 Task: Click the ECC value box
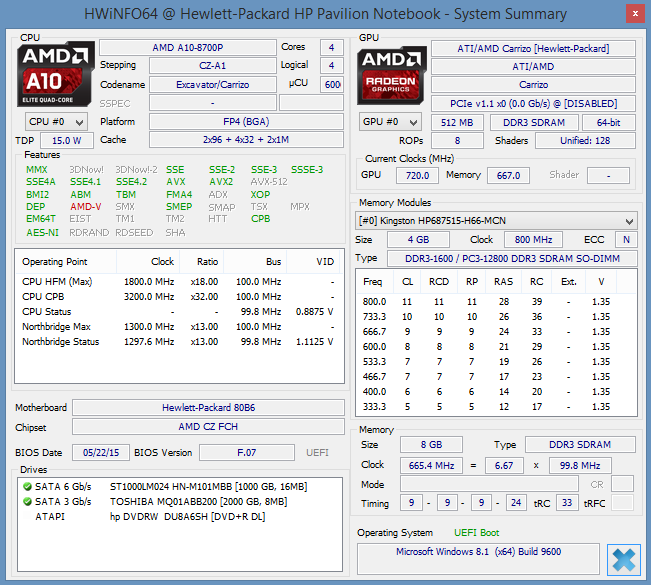[x=625, y=240]
